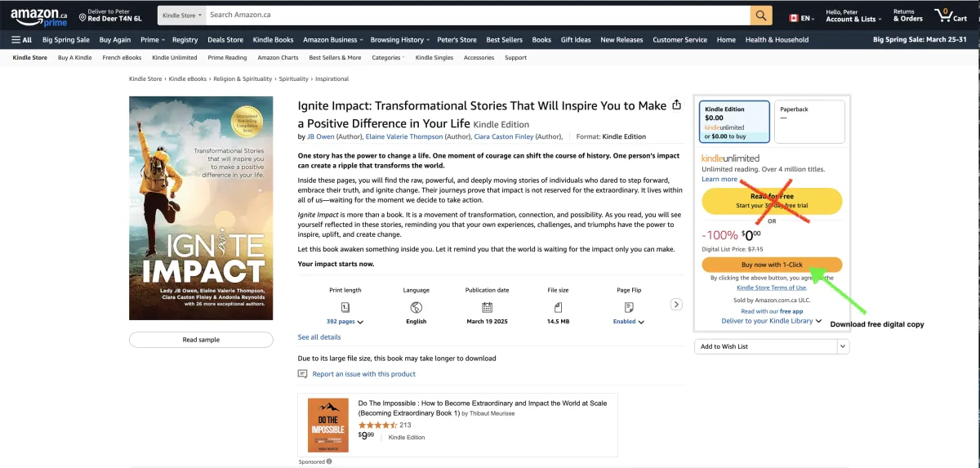Click the 4.5 star rating
The height and width of the screenshot is (468, 980).
coord(377,425)
